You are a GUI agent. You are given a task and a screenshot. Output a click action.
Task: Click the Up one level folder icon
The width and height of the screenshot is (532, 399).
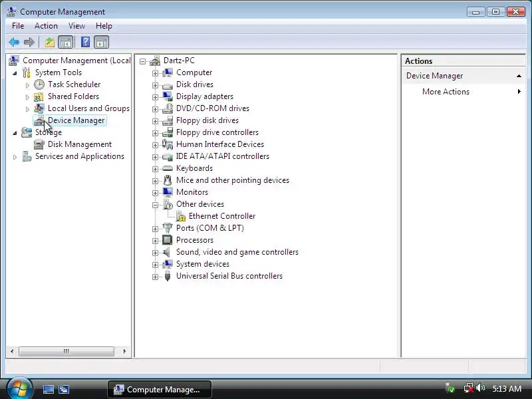[x=49, y=43]
